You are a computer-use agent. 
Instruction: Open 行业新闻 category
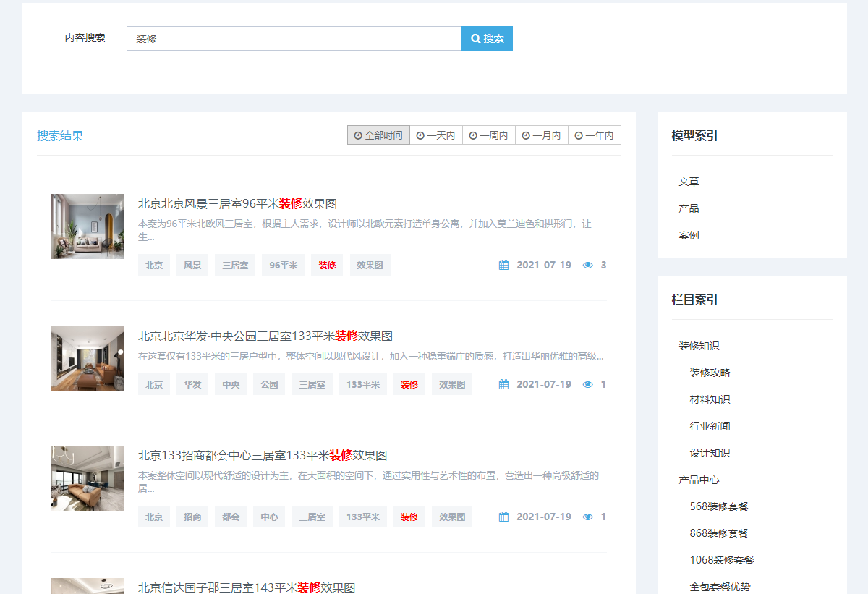point(710,426)
